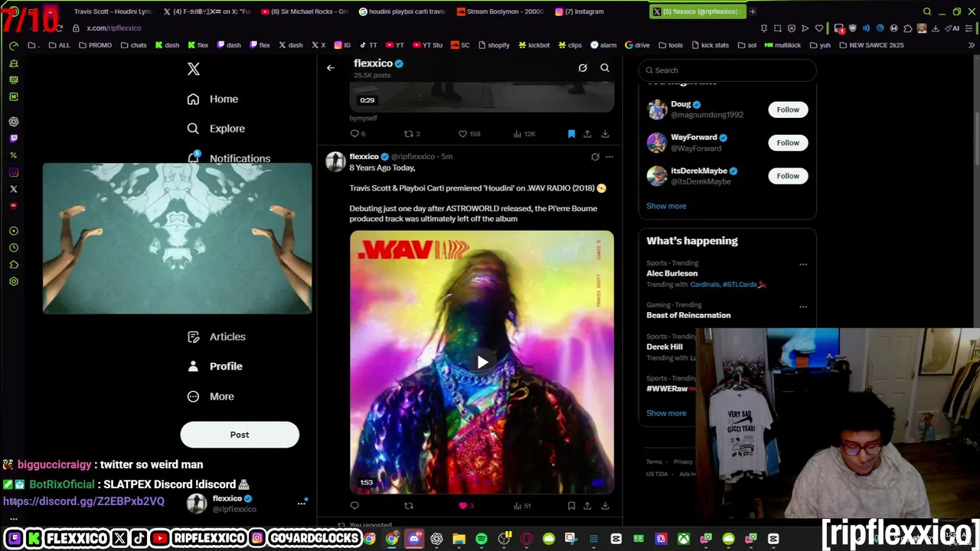980x551 pixels.
Task: Open the tools bookmarks folder
Action: 671,45
